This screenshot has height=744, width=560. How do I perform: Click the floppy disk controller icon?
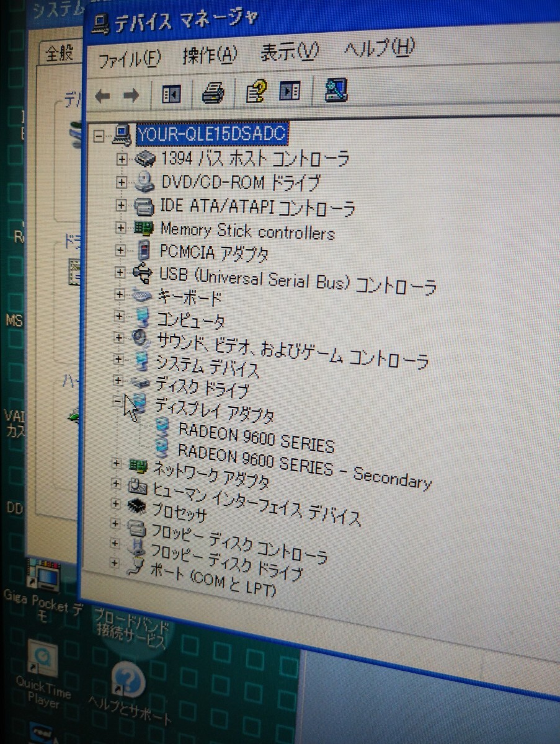click(x=135, y=528)
